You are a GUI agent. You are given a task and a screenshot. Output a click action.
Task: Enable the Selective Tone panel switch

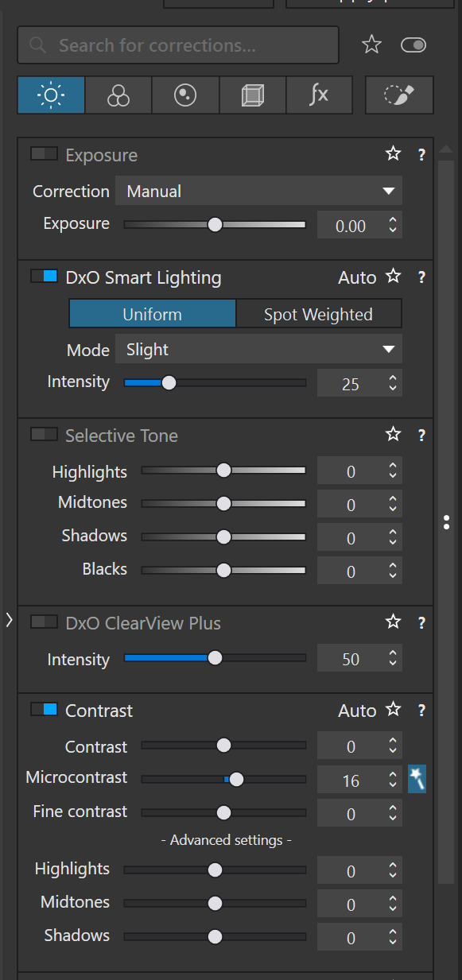pos(45,435)
